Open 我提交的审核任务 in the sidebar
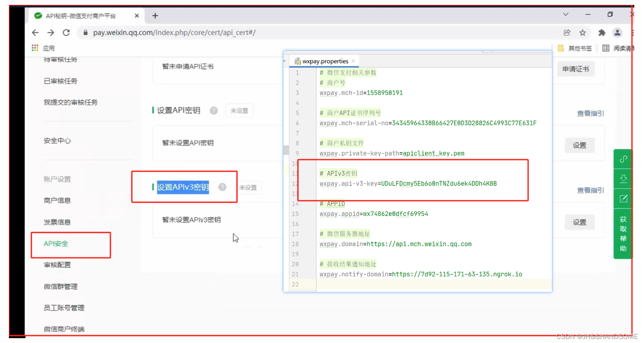This screenshot has width=644, height=343. [x=71, y=103]
